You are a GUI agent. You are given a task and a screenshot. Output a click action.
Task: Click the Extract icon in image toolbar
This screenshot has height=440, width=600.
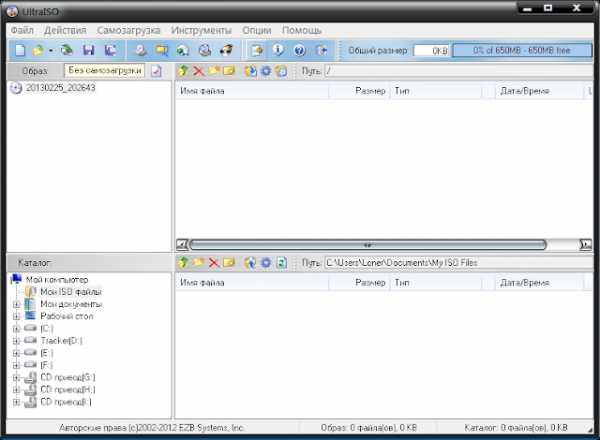point(250,71)
